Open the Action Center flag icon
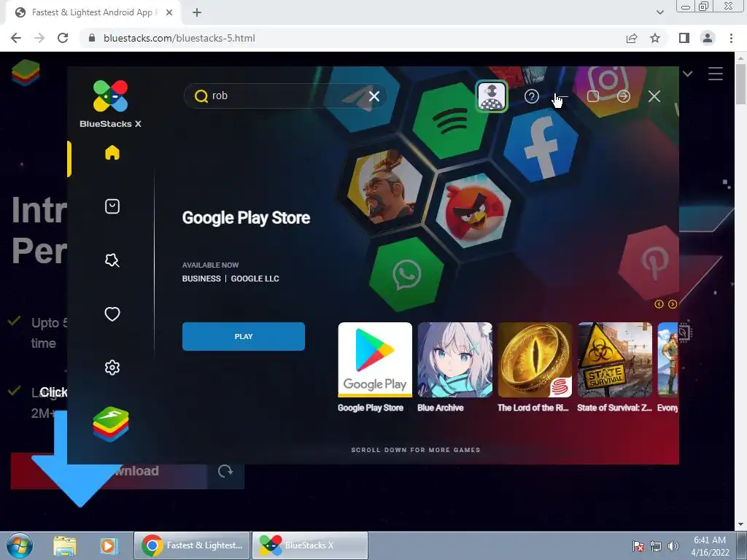 click(x=638, y=546)
